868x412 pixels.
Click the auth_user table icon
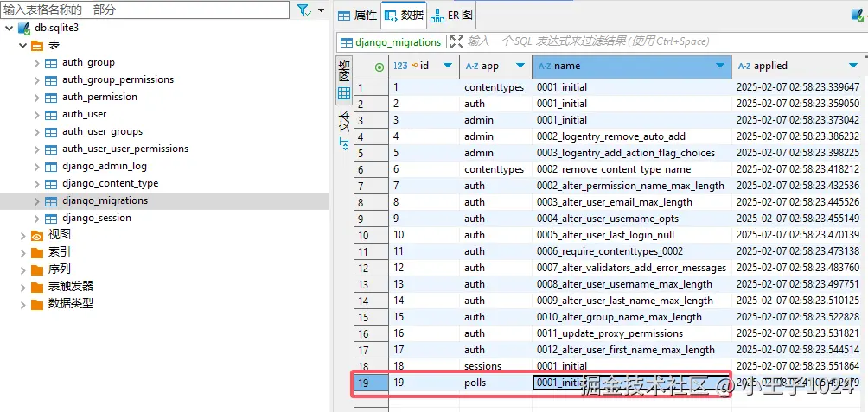coord(51,115)
